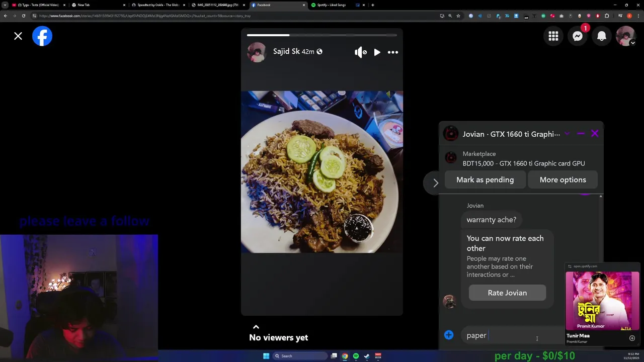Close the Facebook browser tab
This screenshot has width=644, height=362.
tap(304, 5)
